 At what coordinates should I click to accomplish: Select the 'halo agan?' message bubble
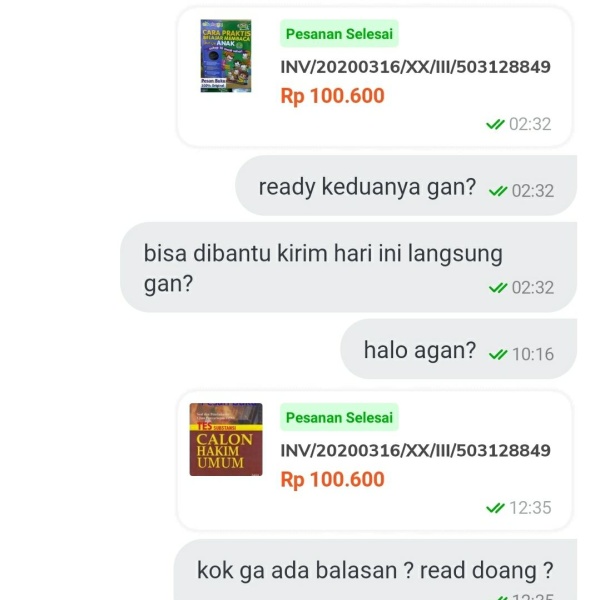coord(458,349)
